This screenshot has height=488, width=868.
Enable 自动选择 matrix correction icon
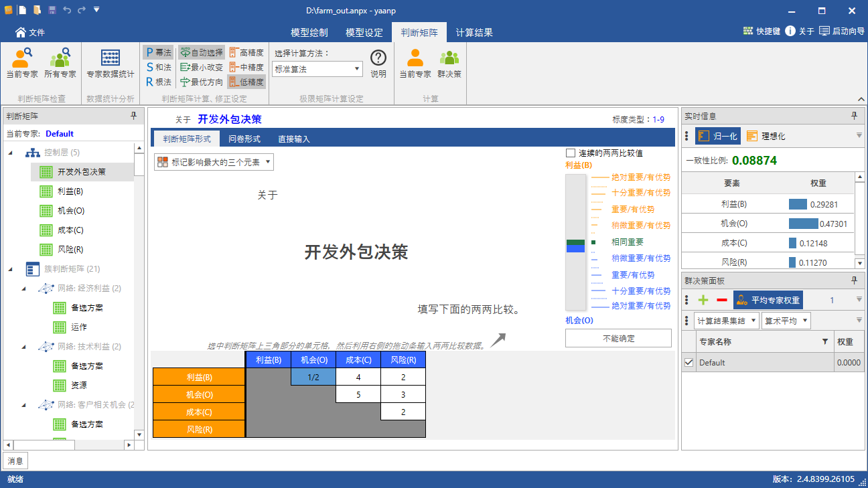(201, 52)
